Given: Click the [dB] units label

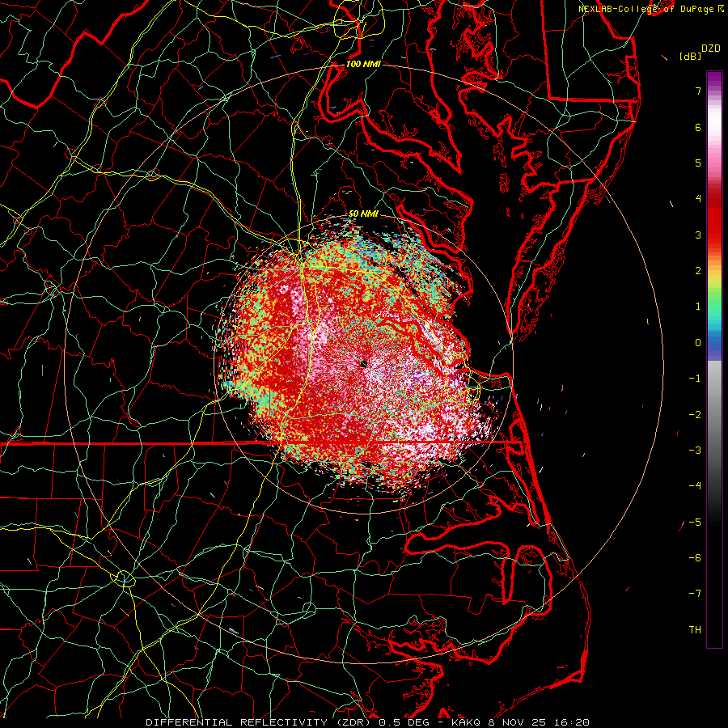Looking at the screenshot, I should [x=691, y=56].
